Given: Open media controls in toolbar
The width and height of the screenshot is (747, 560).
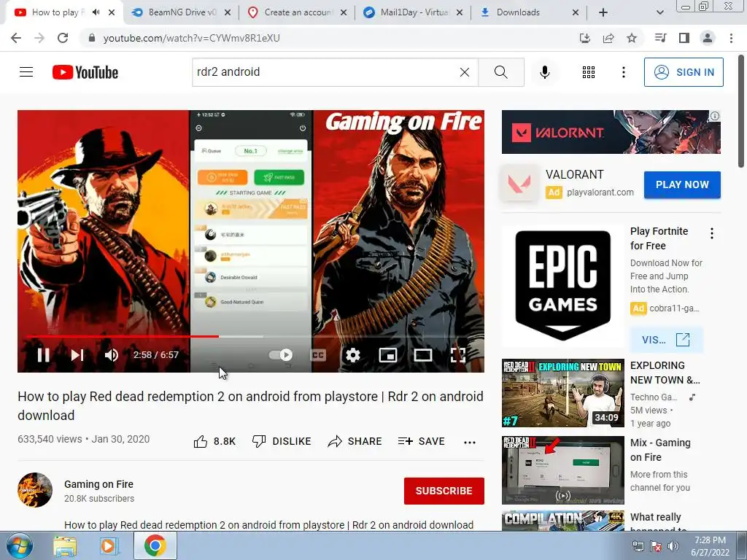Looking at the screenshot, I should pos(660,38).
